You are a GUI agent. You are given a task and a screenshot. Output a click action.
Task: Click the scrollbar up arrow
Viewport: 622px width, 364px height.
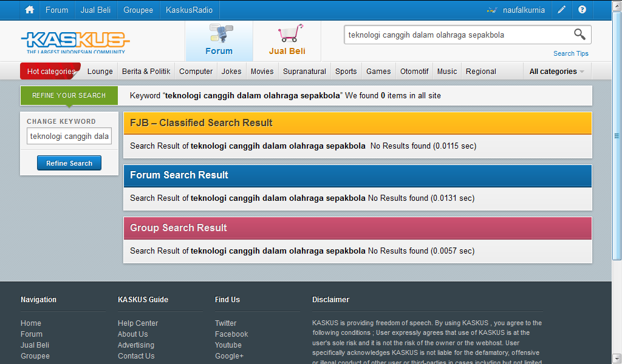617,5
